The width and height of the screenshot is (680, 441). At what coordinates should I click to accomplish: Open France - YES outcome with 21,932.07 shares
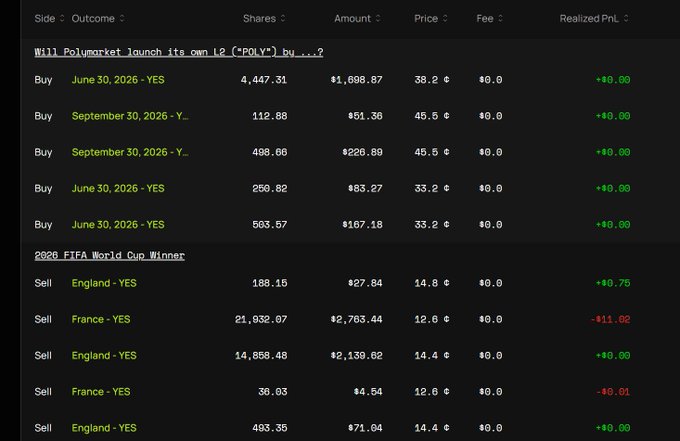click(101, 319)
